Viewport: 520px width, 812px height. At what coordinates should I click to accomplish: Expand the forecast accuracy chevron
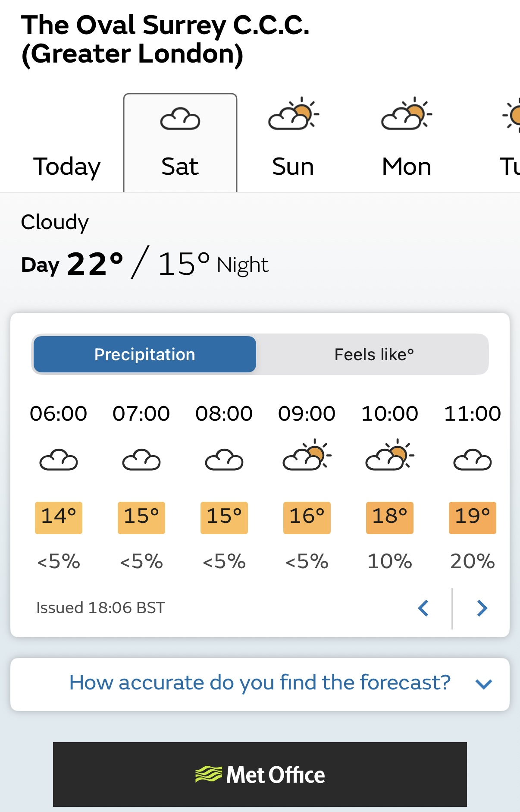484,684
